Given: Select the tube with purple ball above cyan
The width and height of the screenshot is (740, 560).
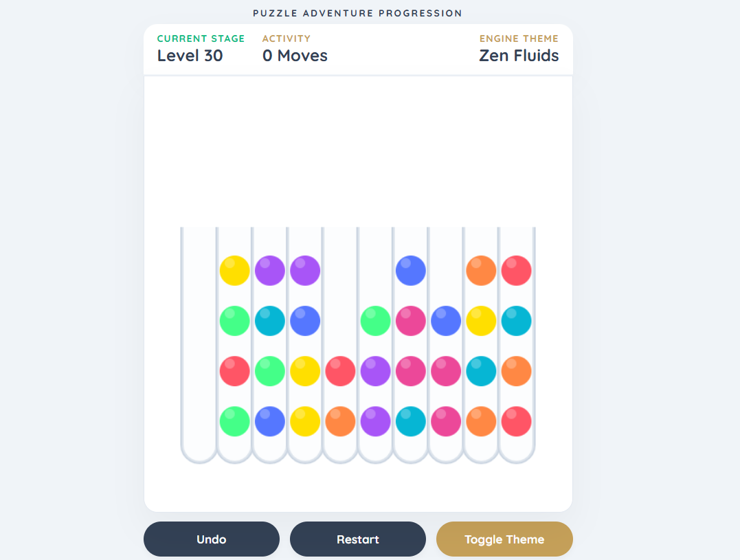Looking at the screenshot, I should pos(270,345).
